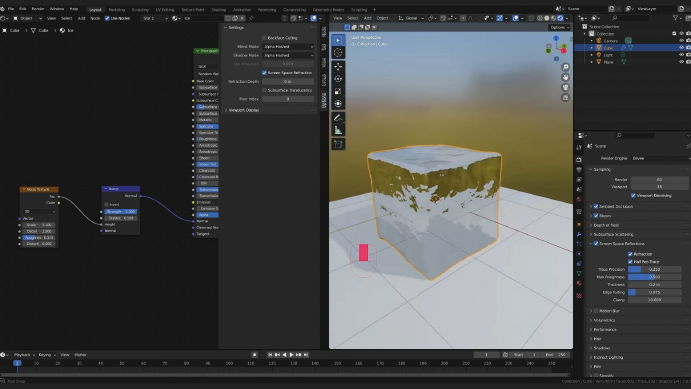Enable Subsurface Translucency checkbox
Image resolution: width=691 pixels, height=389 pixels.
(x=264, y=90)
